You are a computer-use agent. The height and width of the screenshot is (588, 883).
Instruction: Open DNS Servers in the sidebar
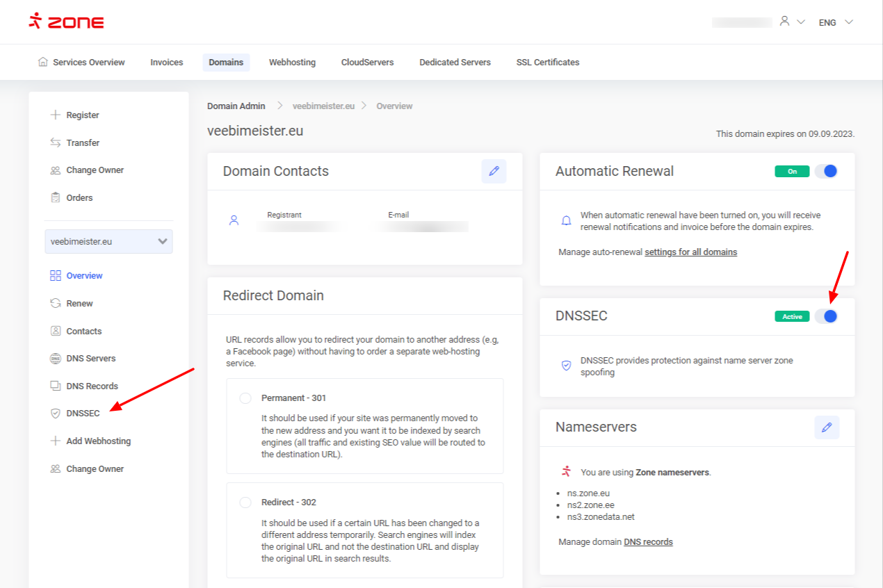90,359
